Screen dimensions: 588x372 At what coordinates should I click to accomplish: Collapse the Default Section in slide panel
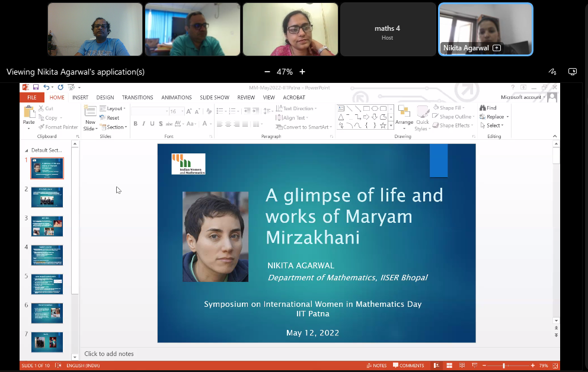click(25, 150)
